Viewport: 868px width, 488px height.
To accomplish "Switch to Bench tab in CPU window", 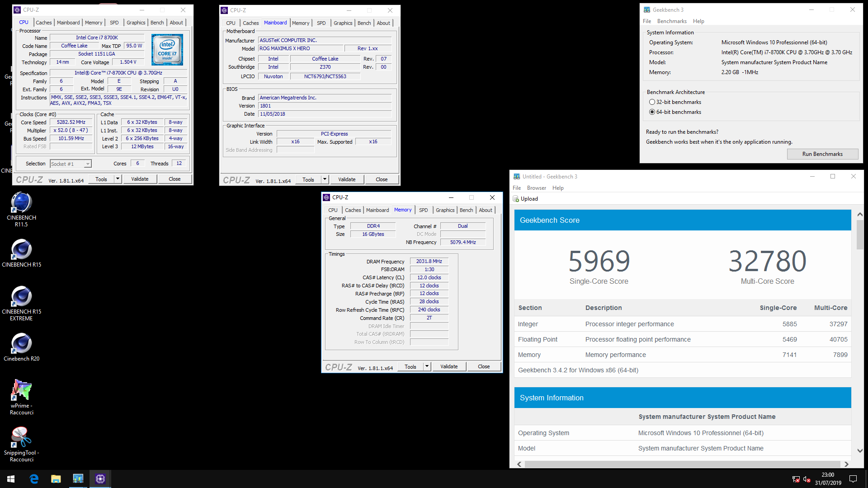I will [157, 23].
